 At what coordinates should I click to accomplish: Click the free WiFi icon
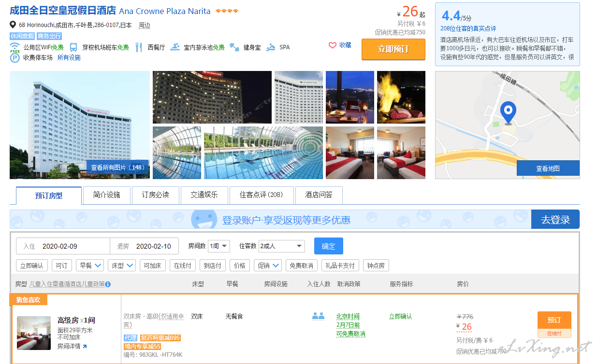point(15,47)
